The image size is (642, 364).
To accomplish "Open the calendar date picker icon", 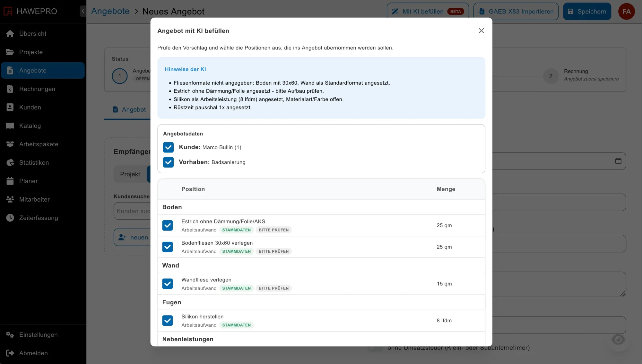I will coord(618,161).
